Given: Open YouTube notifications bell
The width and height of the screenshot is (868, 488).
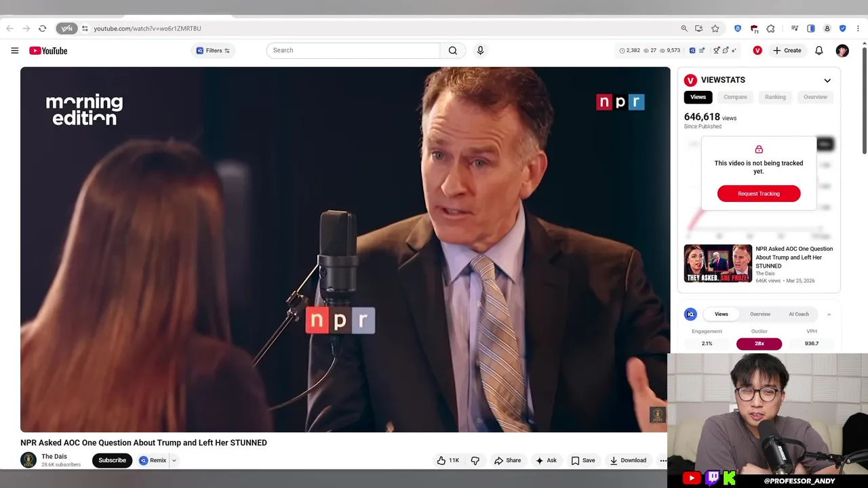Looking at the screenshot, I should (x=819, y=51).
